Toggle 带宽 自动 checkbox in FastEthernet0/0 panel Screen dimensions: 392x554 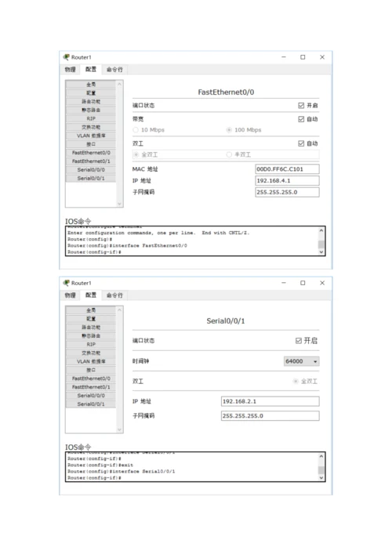coord(301,119)
